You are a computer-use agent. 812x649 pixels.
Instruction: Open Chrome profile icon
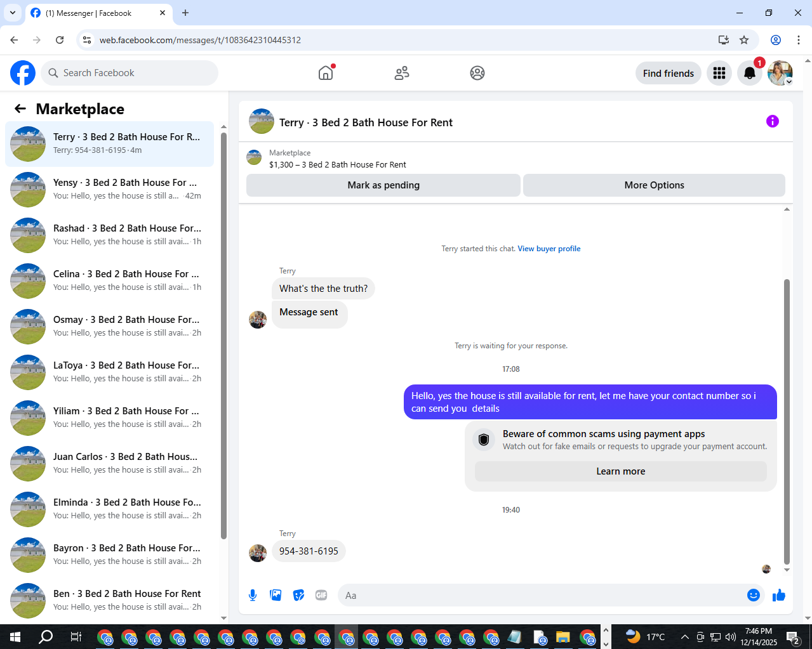point(776,40)
